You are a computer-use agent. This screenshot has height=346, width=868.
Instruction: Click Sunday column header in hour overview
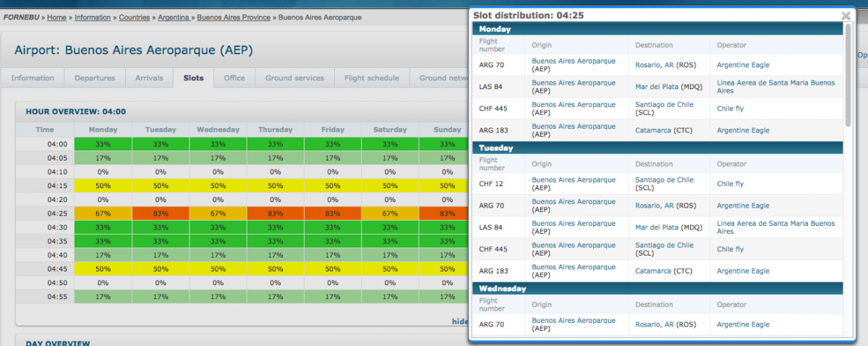click(x=444, y=130)
